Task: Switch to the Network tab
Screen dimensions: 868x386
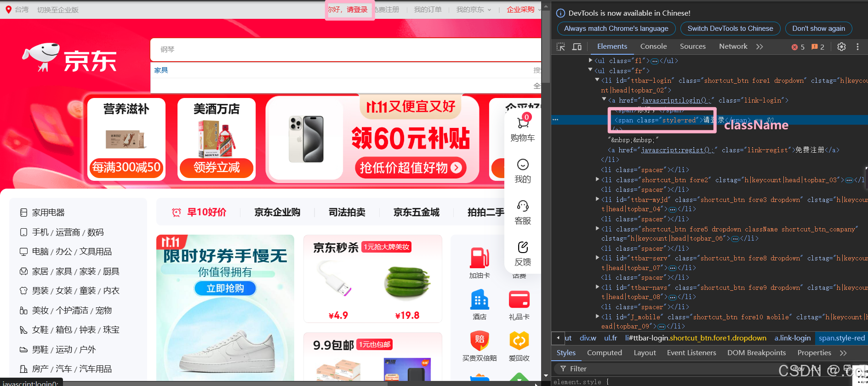Action: pos(733,46)
